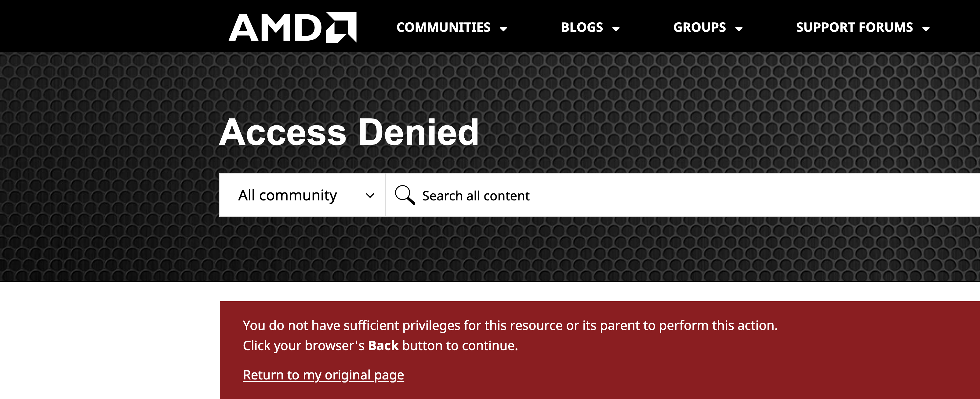Open the Communities menu label
The image size is (980, 399).
click(x=443, y=27)
